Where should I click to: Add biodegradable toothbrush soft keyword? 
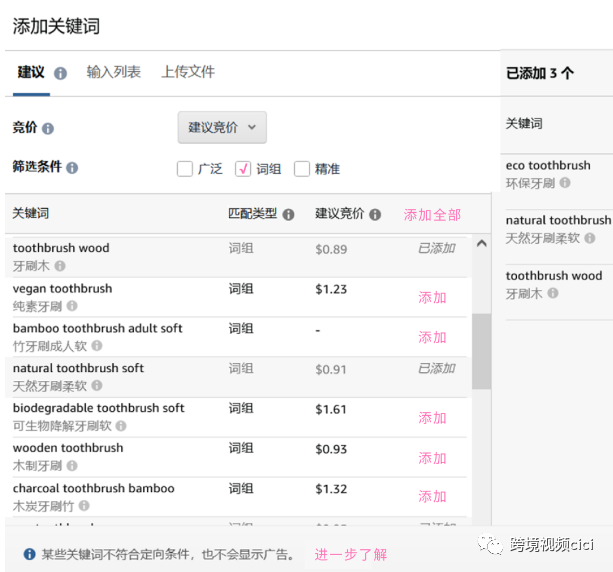(x=432, y=418)
